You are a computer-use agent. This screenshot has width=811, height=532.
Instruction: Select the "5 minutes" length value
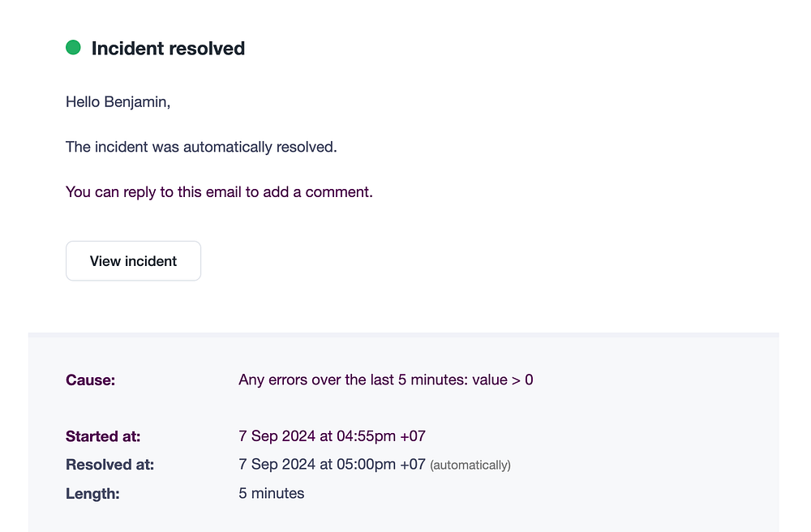(x=272, y=493)
